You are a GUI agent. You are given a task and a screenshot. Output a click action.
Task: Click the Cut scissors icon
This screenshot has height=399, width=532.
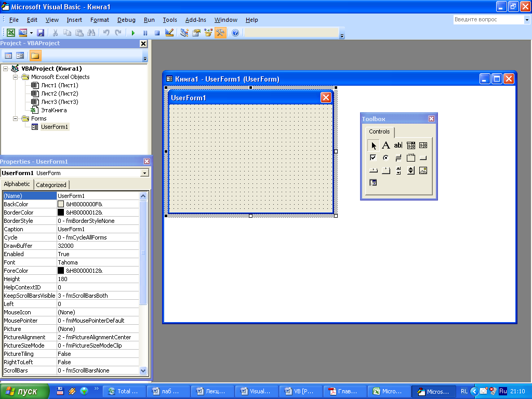55,33
